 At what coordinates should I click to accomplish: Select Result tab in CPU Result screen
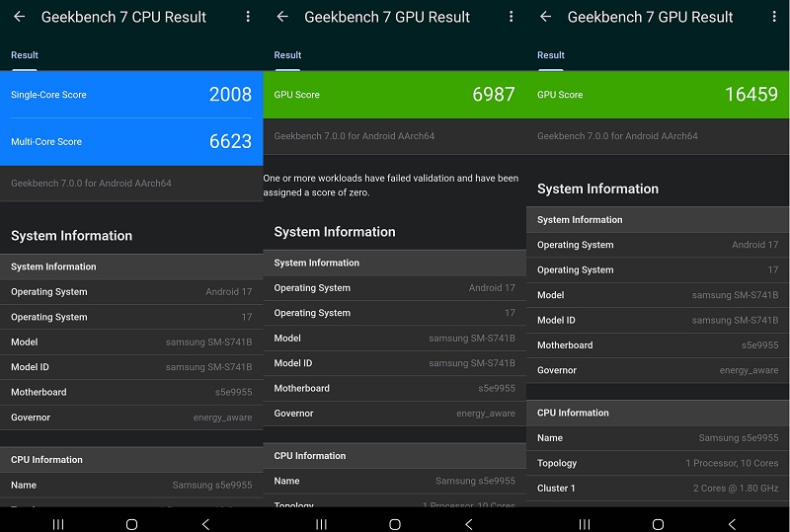pyautogui.click(x=24, y=55)
